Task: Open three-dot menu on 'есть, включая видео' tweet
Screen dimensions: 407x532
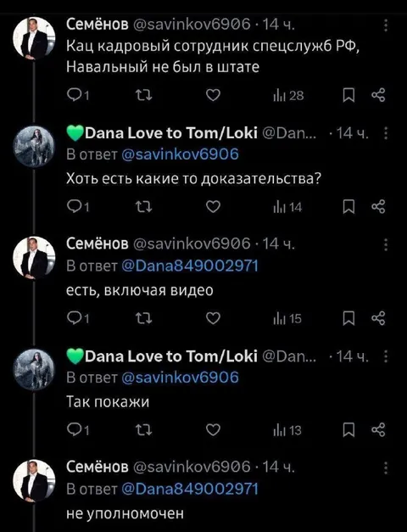Action: [386, 244]
